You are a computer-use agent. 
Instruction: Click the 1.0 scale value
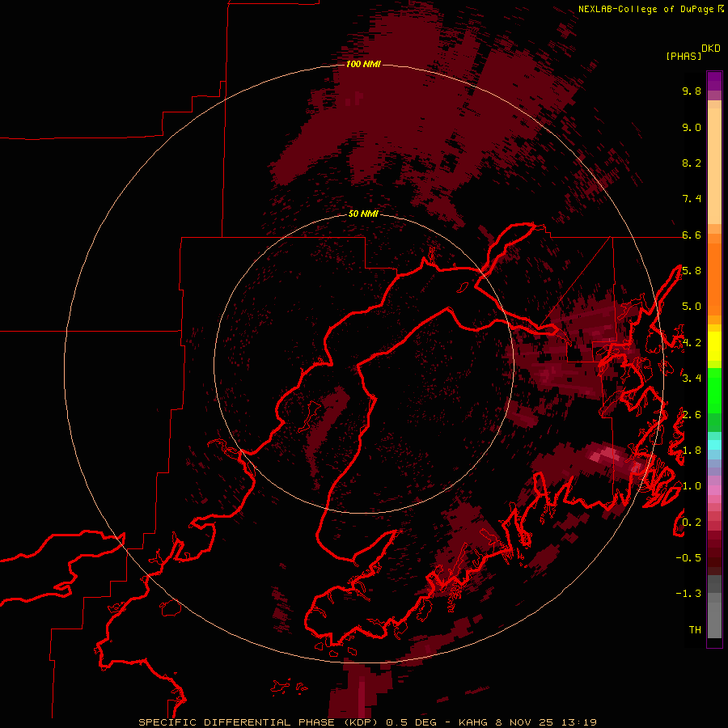692,486
